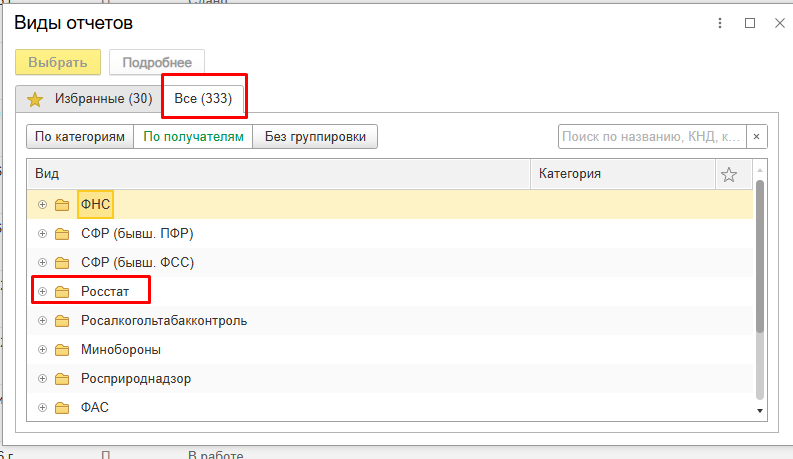
Task: Click the scrollbar up arrow
Action: coord(760,170)
